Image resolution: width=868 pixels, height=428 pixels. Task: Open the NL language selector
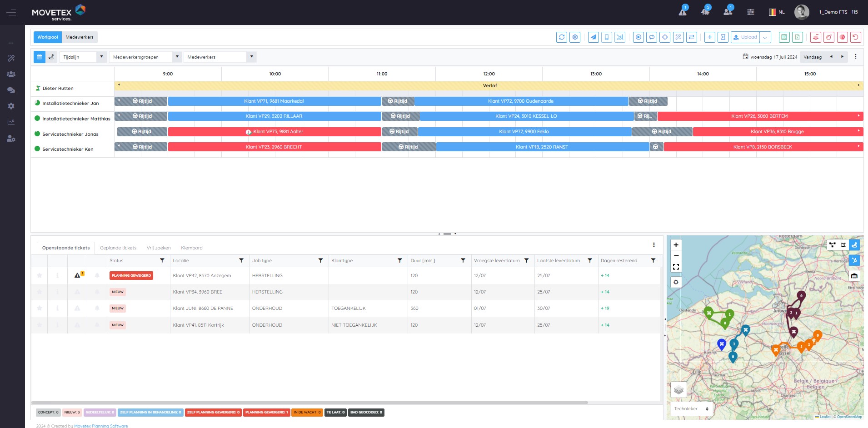tap(777, 12)
